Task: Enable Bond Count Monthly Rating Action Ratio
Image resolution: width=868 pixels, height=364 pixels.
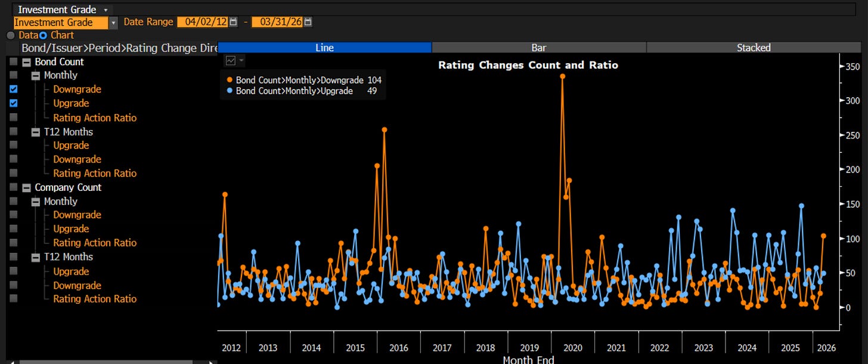Action: click(14, 118)
